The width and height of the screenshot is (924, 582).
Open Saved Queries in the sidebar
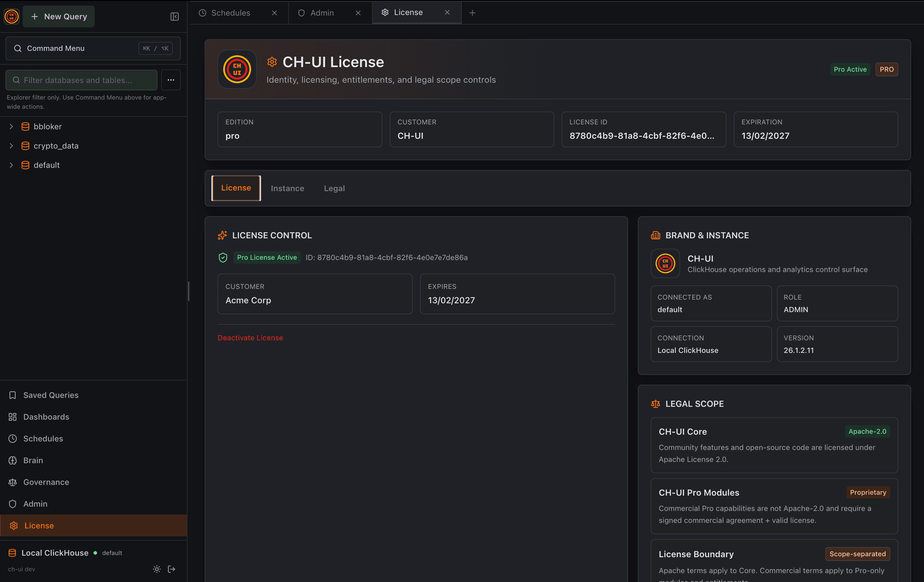point(51,395)
